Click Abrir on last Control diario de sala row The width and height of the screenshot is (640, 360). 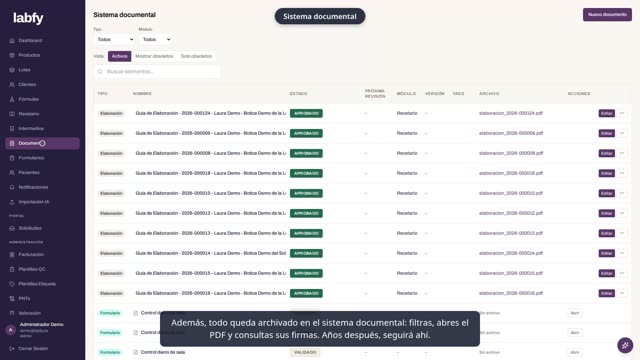575,352
